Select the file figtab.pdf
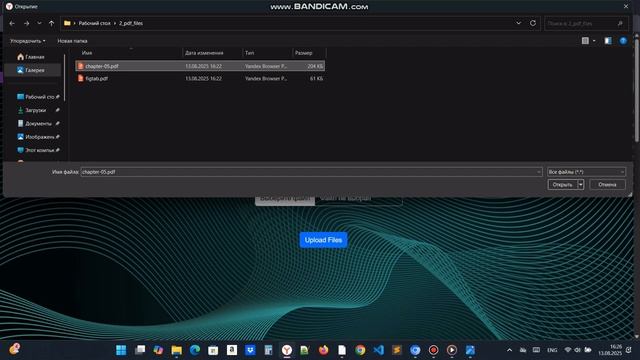 coord(200,78)
